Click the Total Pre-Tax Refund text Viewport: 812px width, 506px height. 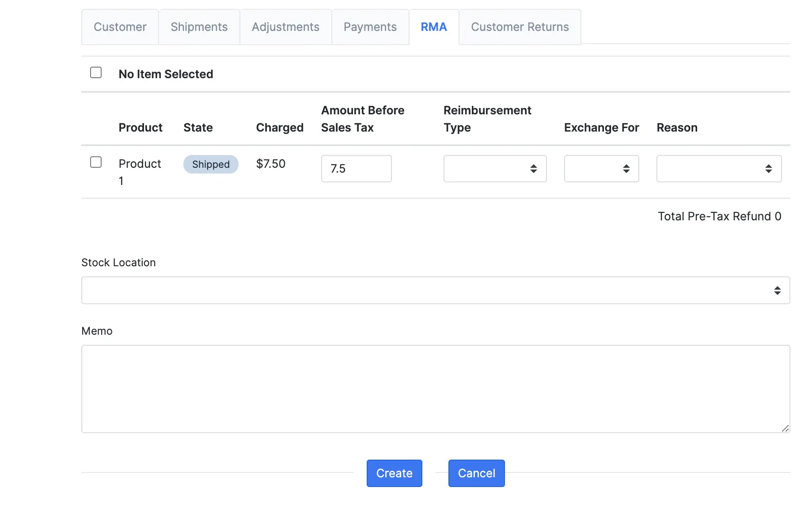pyautogui.click(x=720, y=216)
